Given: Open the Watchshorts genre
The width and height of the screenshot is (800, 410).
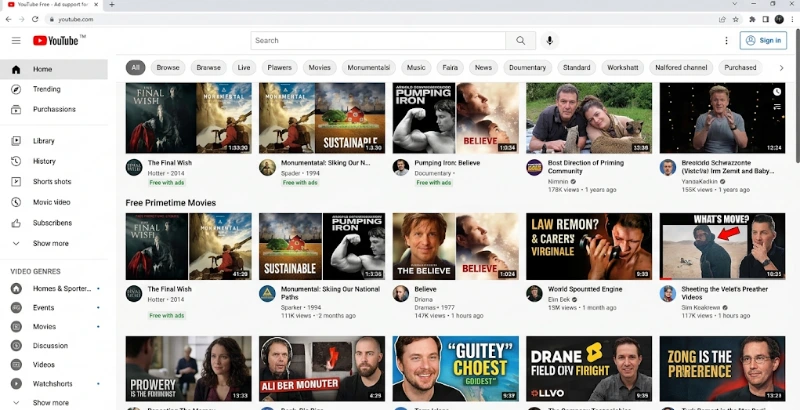Looking at the screenshot, I should (54, 383).
